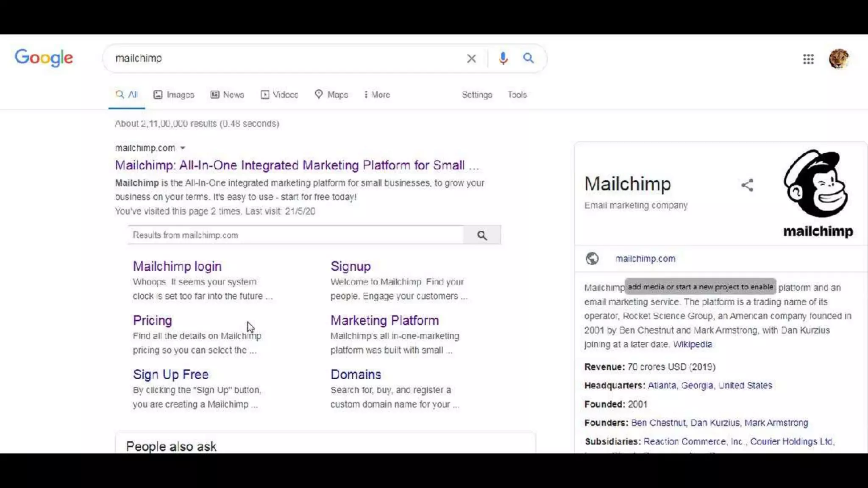Start voice search with the microphone icon

(503, 58)
